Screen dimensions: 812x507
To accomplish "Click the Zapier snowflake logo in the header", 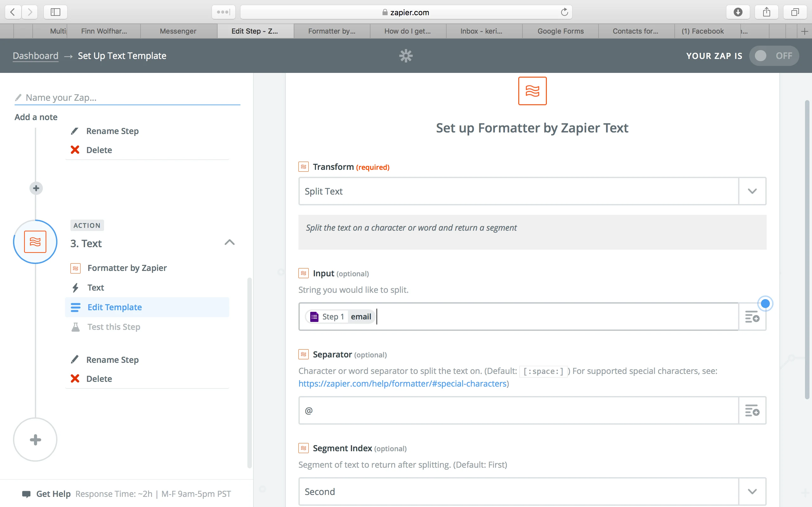I will point(406,56).
